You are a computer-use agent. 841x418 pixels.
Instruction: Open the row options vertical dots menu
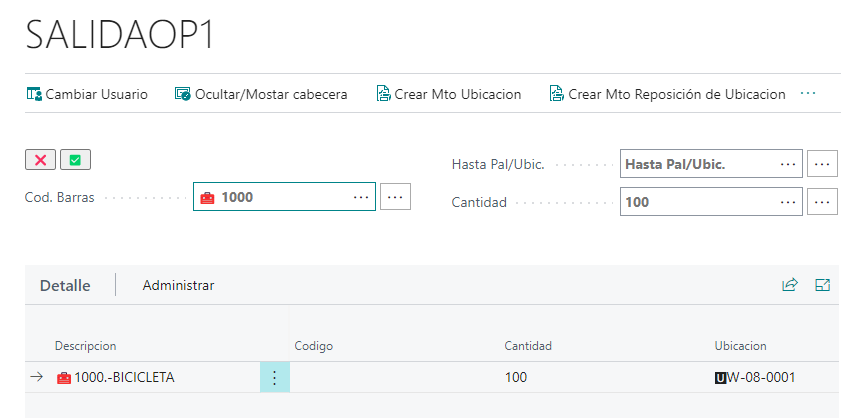pos(275,378)
